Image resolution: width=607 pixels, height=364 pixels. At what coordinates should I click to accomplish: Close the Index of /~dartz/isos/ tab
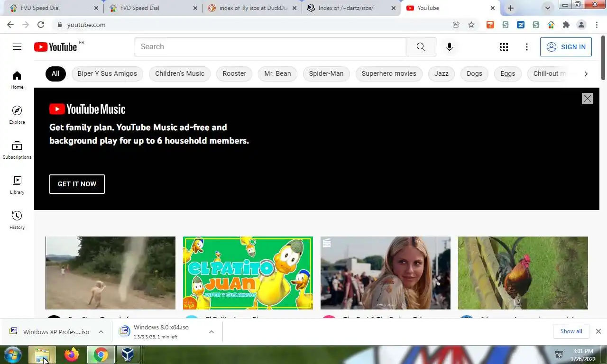coord(393,8)
